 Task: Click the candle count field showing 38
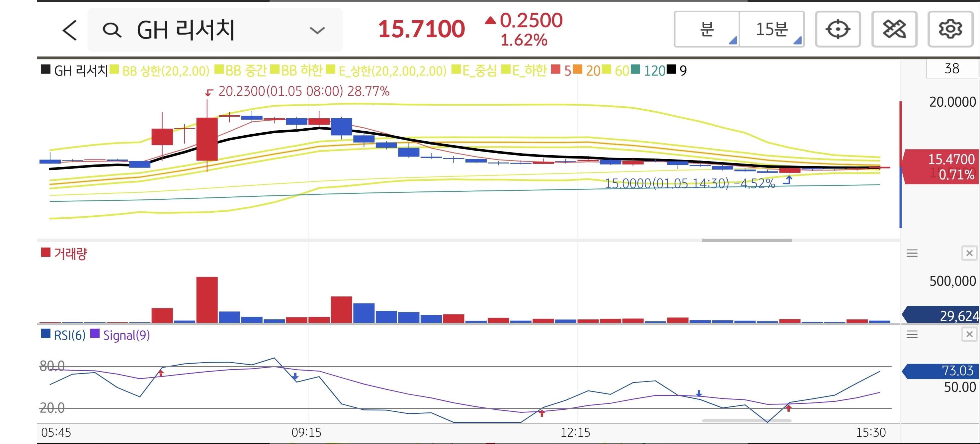951,69
